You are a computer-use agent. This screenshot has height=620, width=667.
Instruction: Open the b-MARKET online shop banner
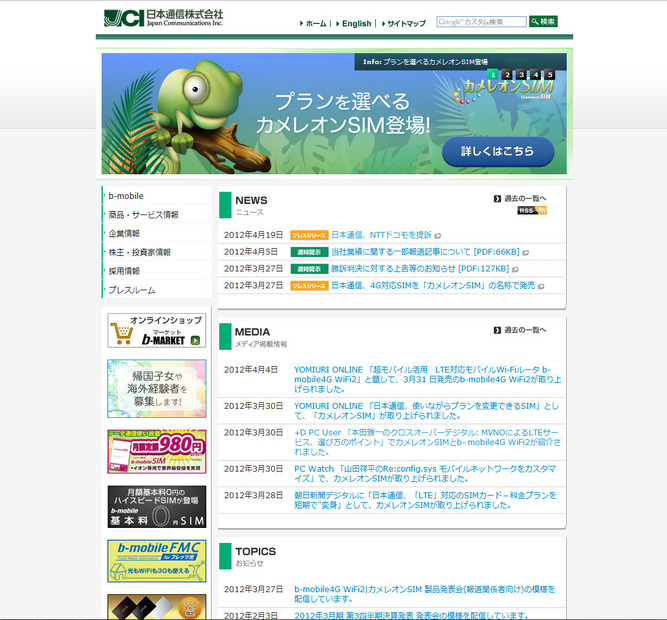pos(157,330)
